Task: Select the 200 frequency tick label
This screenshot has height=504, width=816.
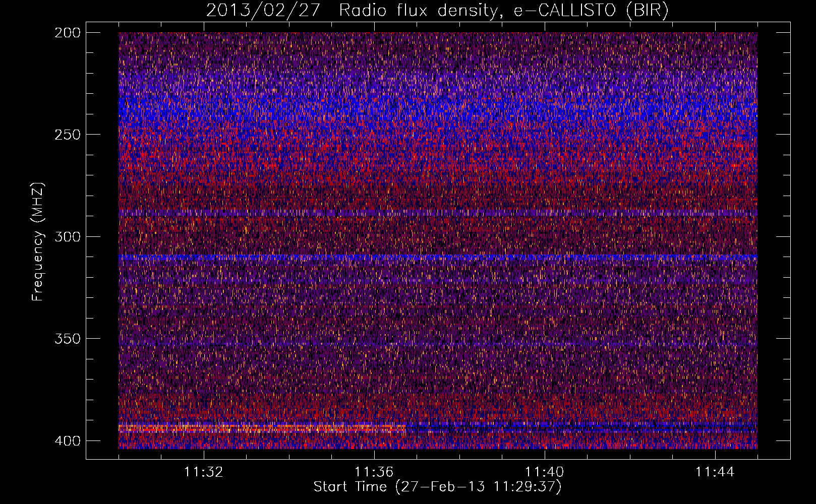Action: tap(67, 33)
